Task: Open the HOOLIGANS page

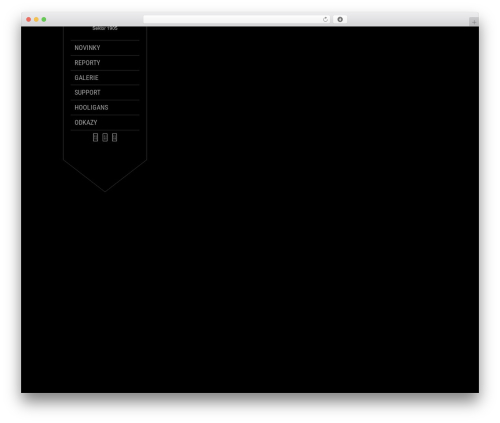Action: click(91, 107)
